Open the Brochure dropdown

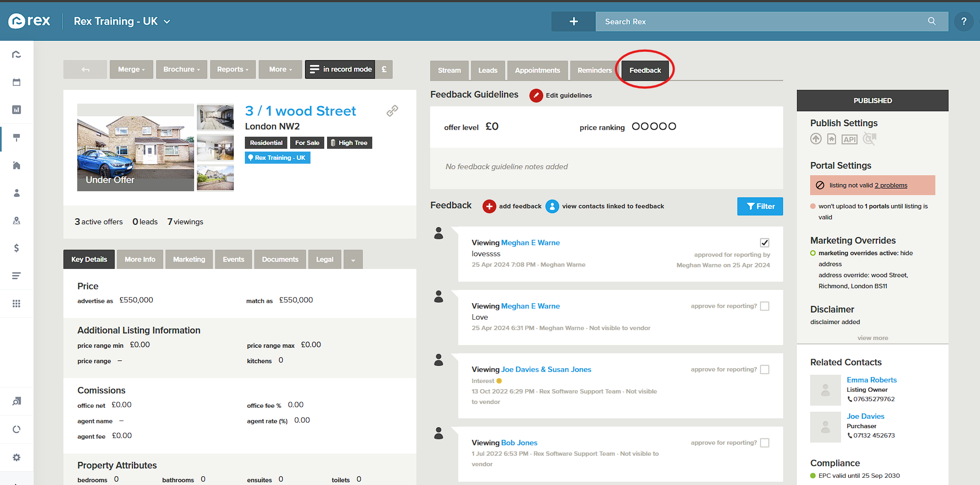pos(181,69)
